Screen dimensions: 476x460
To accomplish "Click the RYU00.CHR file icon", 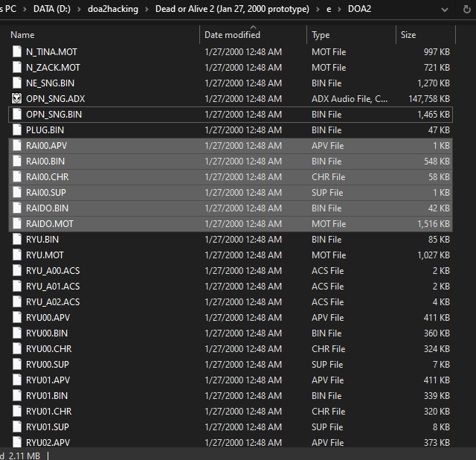I will click(17, 349).
